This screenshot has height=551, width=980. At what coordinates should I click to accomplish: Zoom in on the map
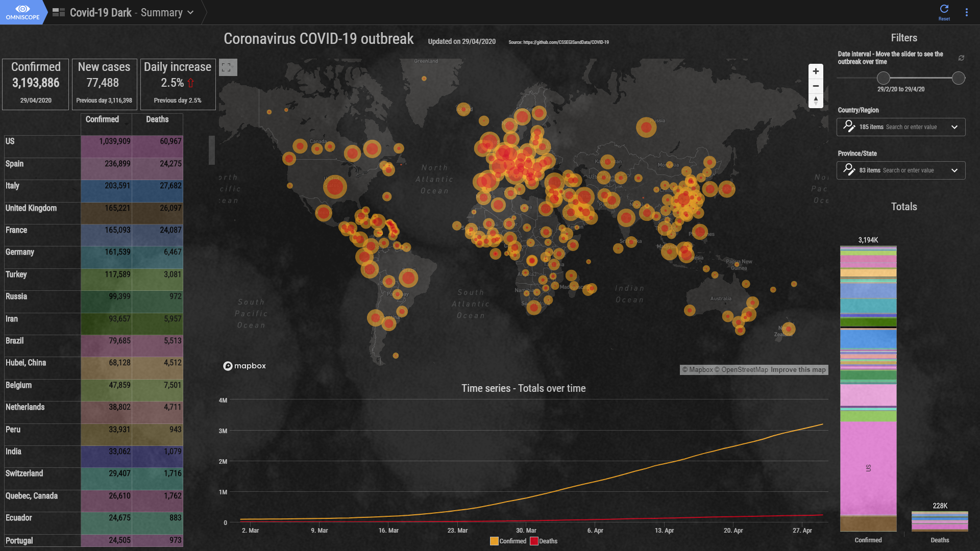click(815, 71)
